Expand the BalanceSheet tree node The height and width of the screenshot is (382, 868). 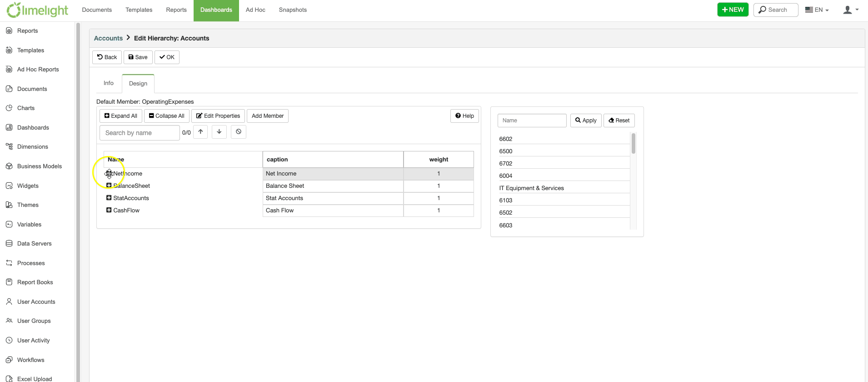pos(109,186)
